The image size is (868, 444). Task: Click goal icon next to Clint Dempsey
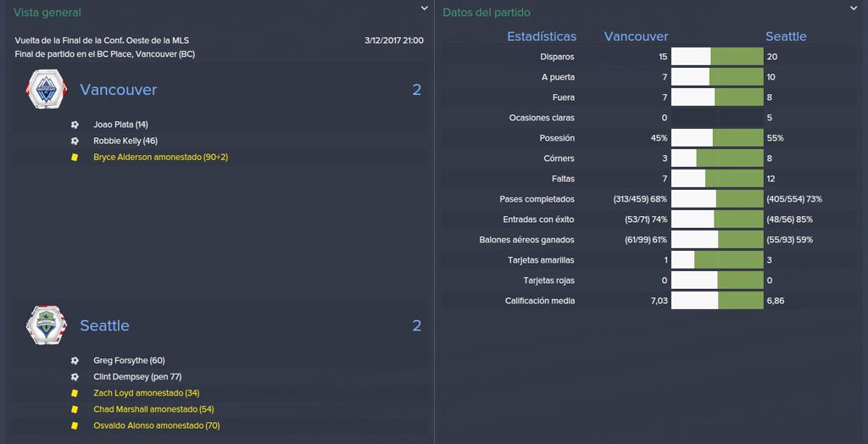[x=75, y=376]
